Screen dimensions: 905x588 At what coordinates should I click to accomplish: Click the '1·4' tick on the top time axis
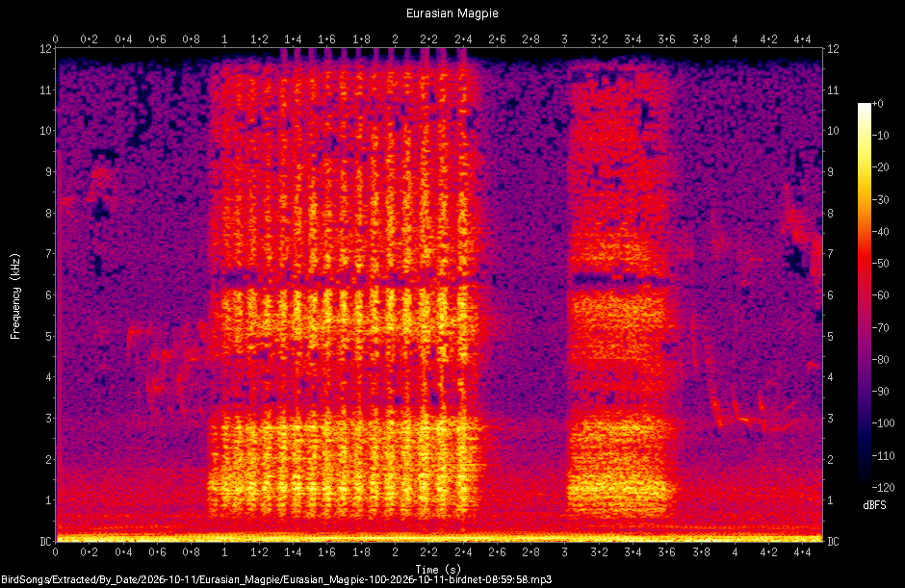(293, 39)
